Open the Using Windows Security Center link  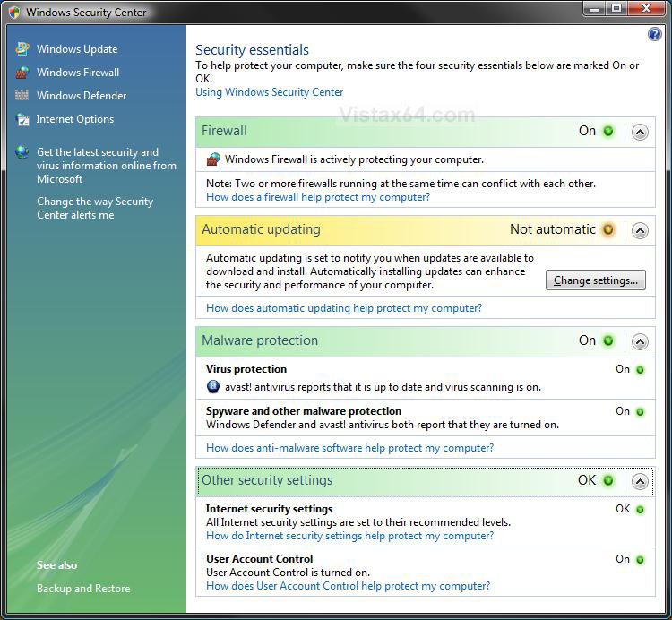pos(269,92)
